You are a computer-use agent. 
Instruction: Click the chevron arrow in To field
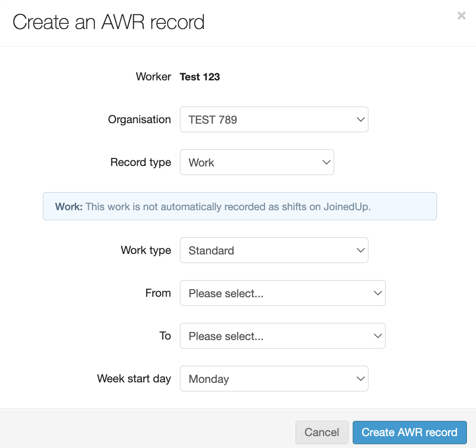pos(377,336)
